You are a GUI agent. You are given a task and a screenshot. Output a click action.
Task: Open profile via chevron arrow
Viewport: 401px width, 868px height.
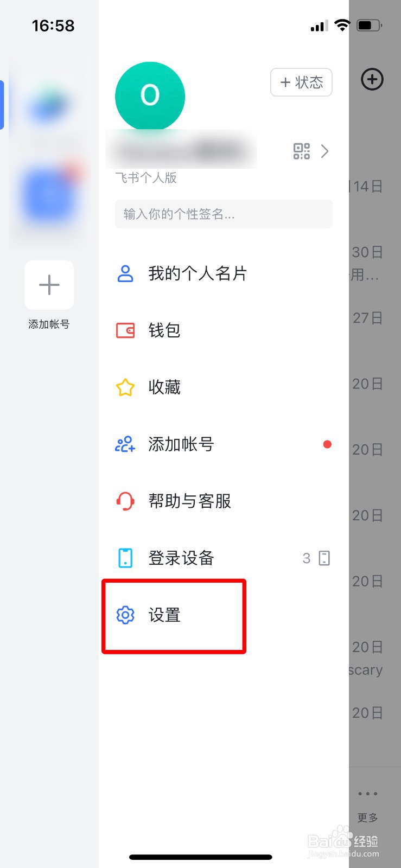pyautogui.click(x=324, y=151)
